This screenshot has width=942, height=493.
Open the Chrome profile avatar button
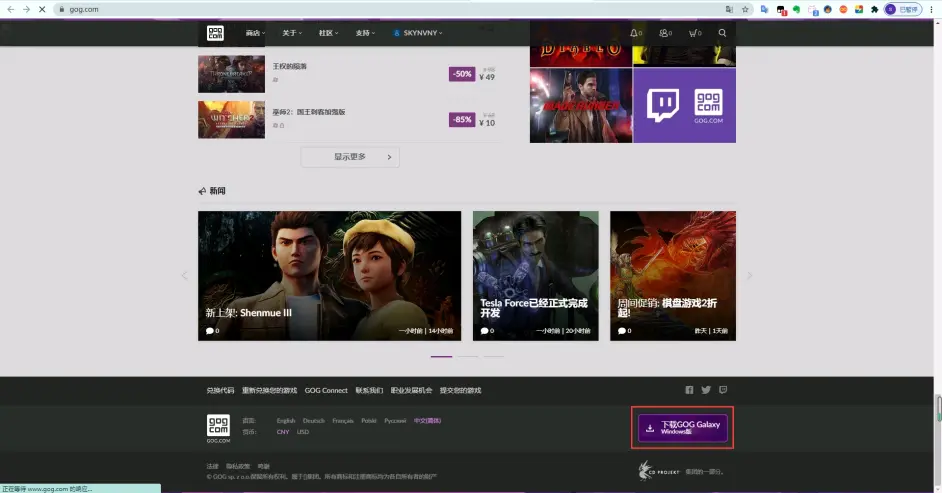coord(903,9)
